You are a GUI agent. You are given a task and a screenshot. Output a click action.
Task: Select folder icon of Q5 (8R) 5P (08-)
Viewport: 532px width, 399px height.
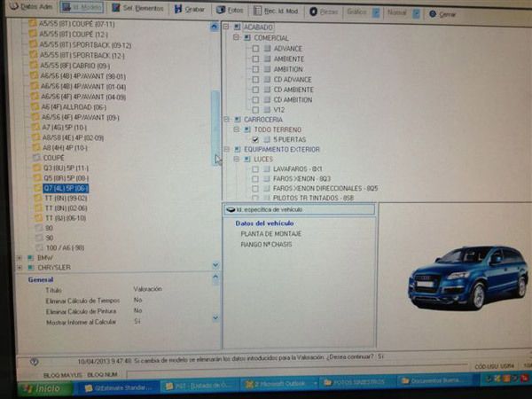(37, 178)
